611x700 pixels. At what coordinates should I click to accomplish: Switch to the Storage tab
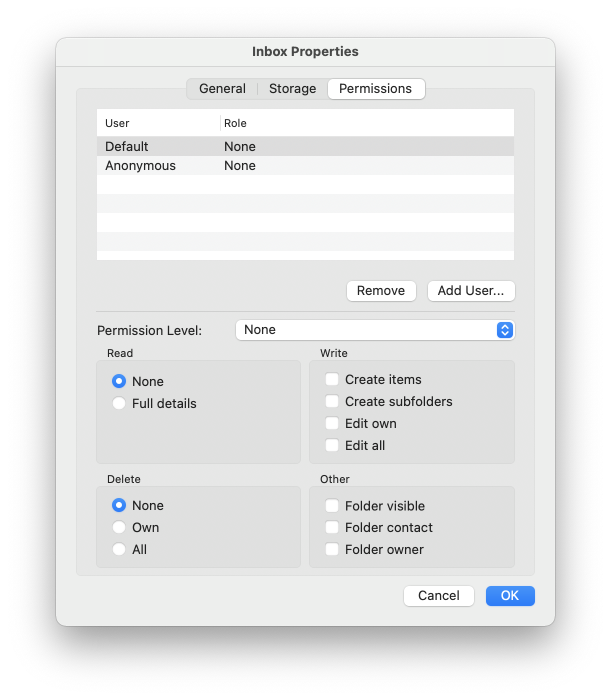292,88
